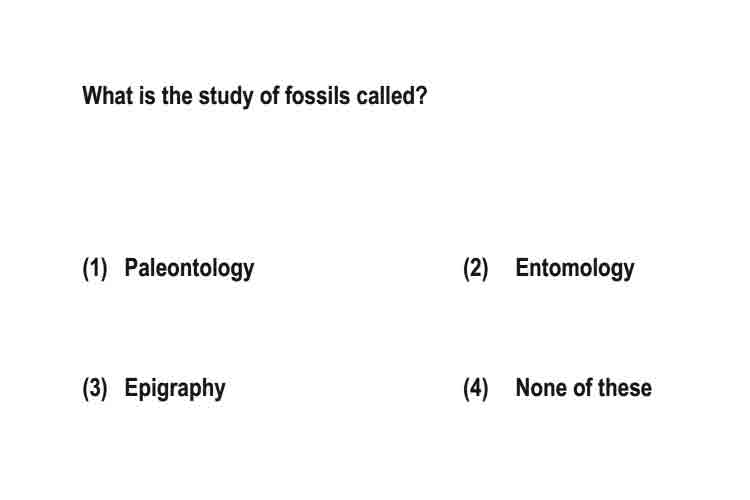This screenshot has width=750, height=500.
Task: Click the word fossils in the question
Action: pyautogui.click(x=317, y=95)
